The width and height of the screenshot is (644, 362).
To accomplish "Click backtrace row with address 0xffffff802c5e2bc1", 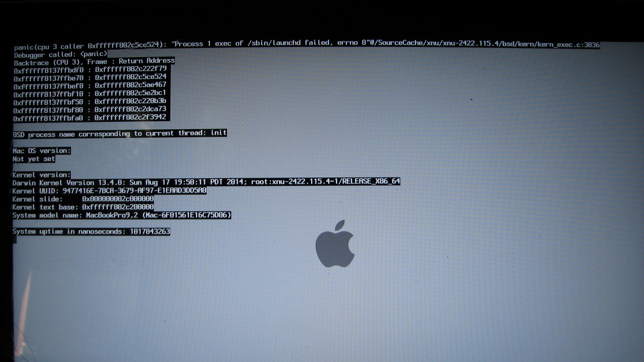I will [x=90, y=94].
